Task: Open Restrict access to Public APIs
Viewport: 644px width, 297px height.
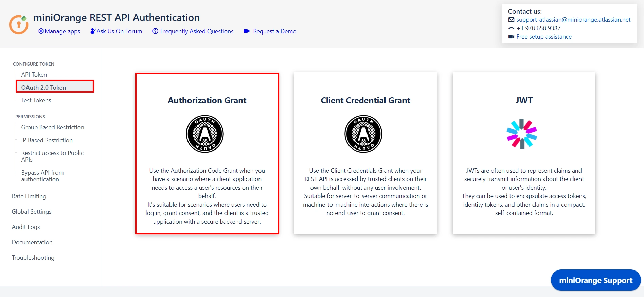Action: click(52, 156)
